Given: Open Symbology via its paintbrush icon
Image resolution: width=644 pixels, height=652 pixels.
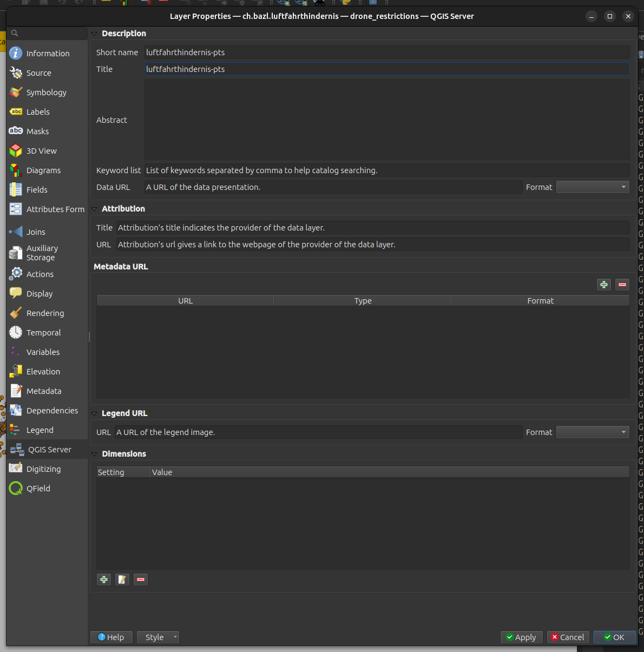Looking at the screenshot, I should pos(16,92).
